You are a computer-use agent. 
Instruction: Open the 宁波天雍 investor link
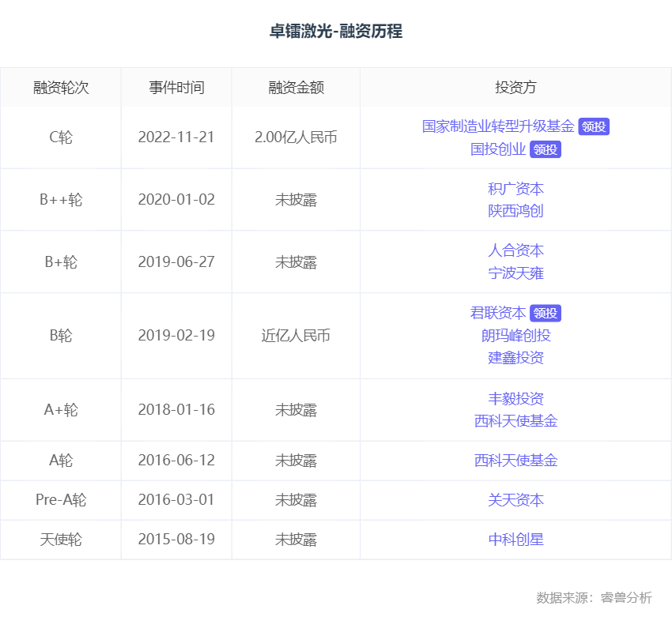coord(515,273)
